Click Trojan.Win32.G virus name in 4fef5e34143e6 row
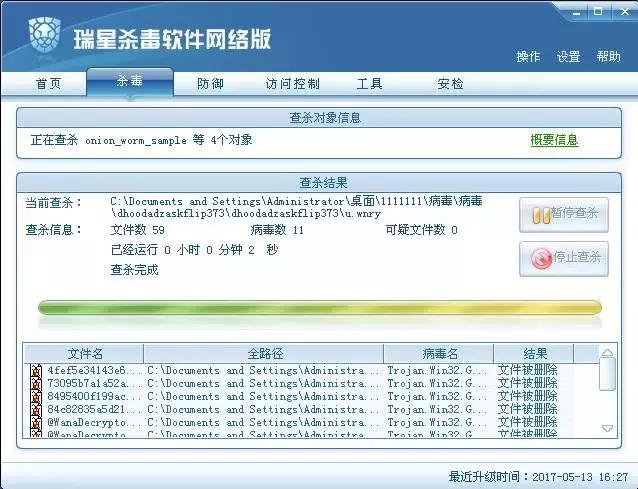Image resolution: width=638 pixels, height=489 pixels. 437,370
